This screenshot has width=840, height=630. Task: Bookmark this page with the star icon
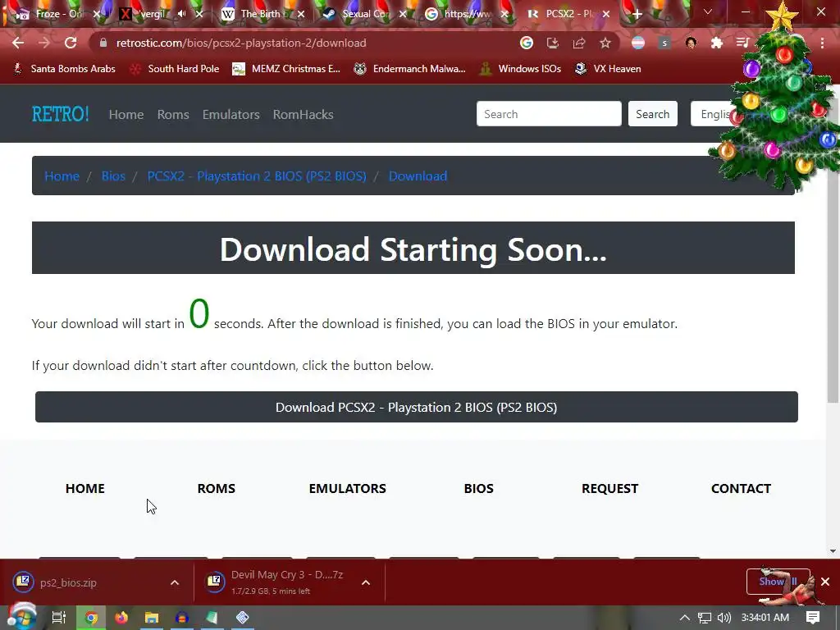(605, 43)
